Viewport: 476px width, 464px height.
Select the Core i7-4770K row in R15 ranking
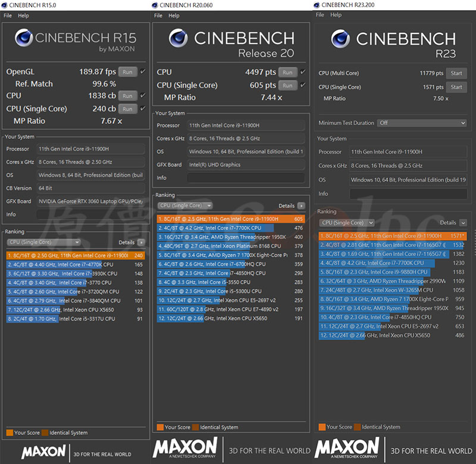[x=76, y=264]
